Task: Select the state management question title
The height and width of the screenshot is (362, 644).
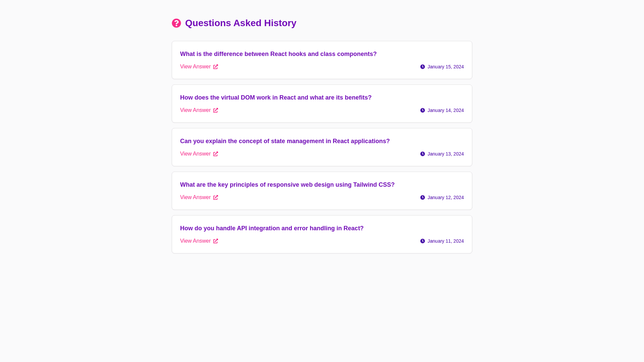Action: [285, 141]
